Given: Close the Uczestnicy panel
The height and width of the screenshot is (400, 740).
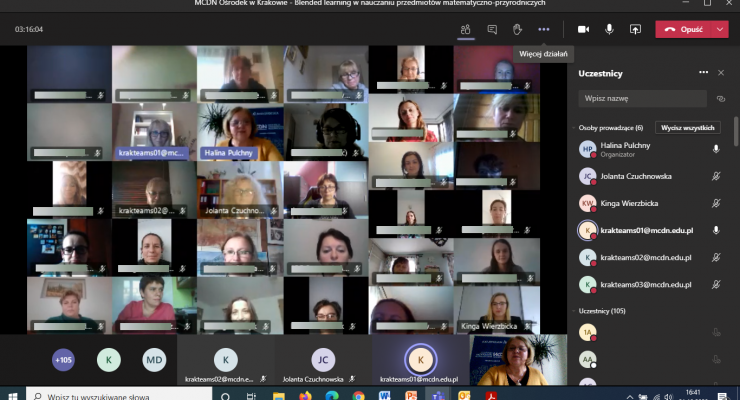Looking at the screenshot, I should (x=721, y=72).
